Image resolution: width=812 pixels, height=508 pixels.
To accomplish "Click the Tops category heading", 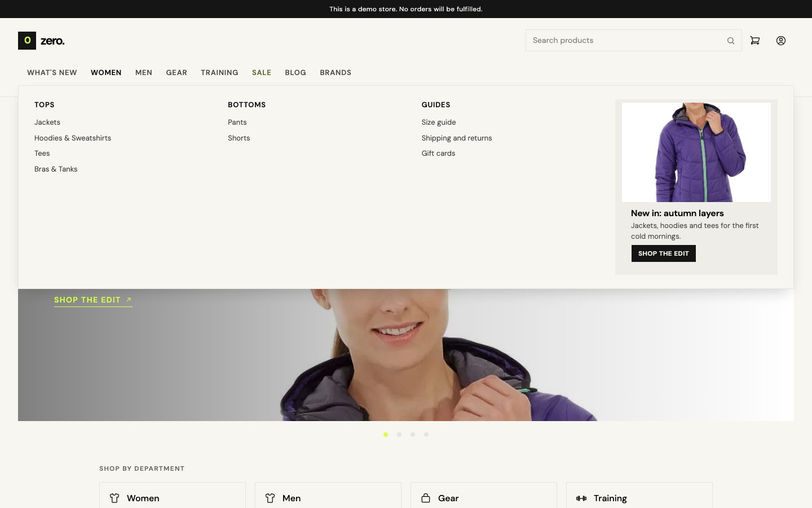I will pyautogui.click(x=45, y=104).
